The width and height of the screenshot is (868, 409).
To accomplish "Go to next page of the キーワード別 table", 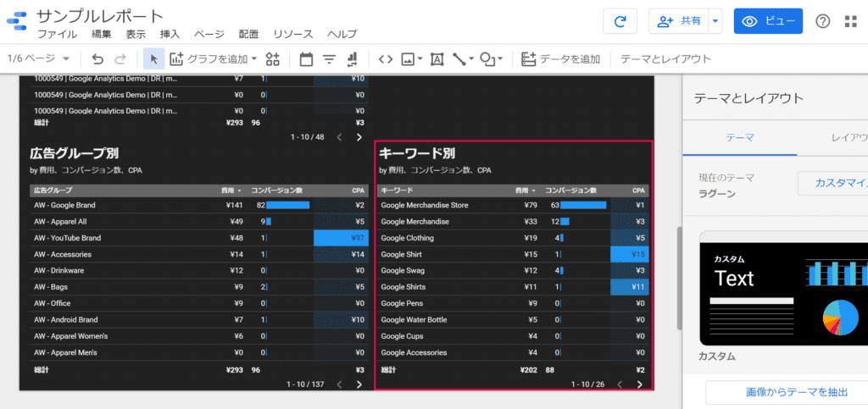I will 639,384.
